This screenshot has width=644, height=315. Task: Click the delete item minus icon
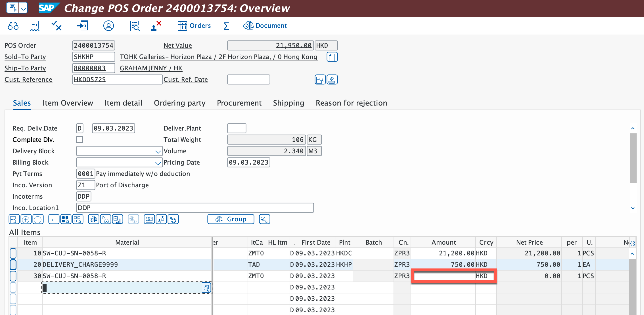click(38, 219)
